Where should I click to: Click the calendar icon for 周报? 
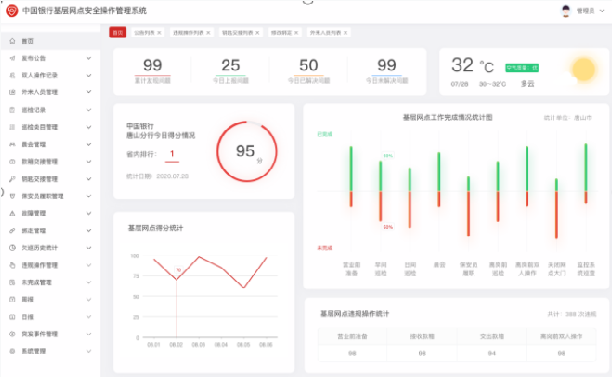click(12, 299)
